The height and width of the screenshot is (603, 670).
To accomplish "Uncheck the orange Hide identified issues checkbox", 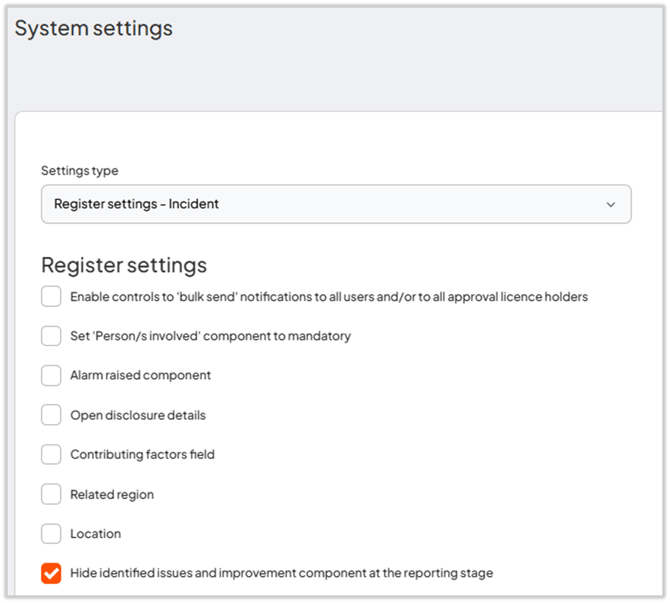I will (x=51, y=573).
